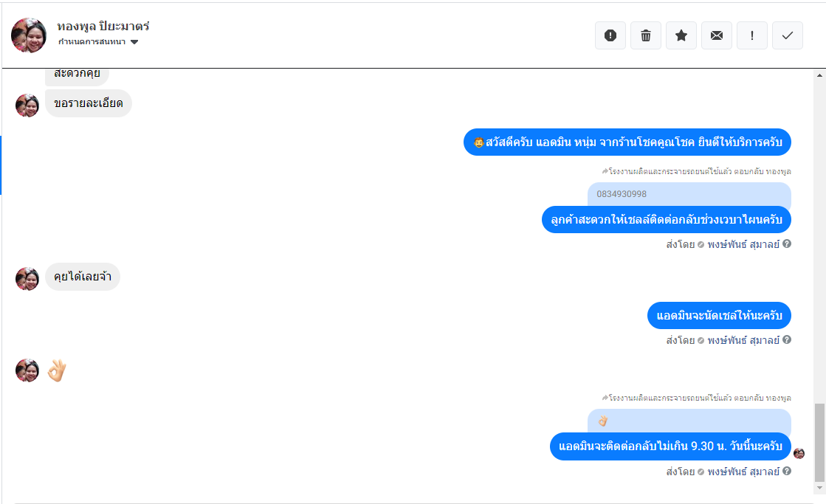Viewport: 826px width, 504px height.
Task: Open the กำหนดการสนทนา dropdown
Action: [x=98, y=41]
